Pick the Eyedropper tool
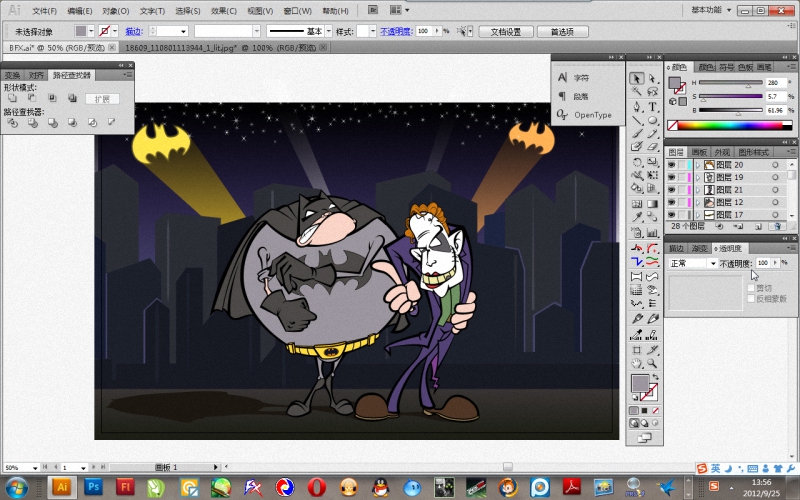This screenshot has height=500, width=800. 636,217
